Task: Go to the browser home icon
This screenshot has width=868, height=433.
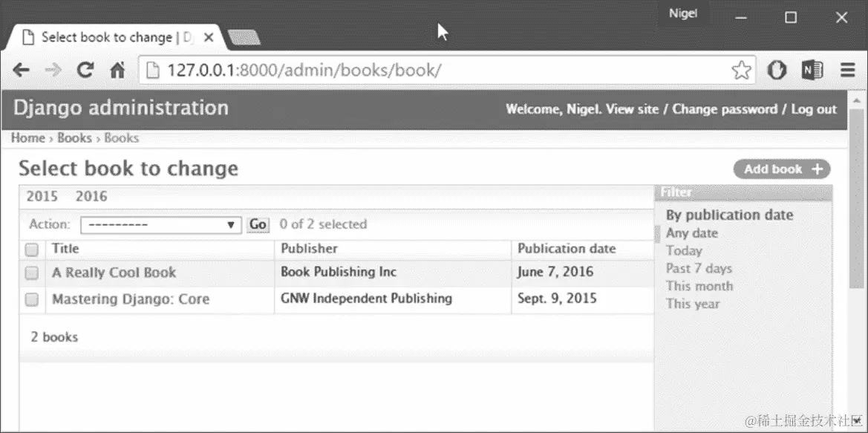Action: click(117, 71)
